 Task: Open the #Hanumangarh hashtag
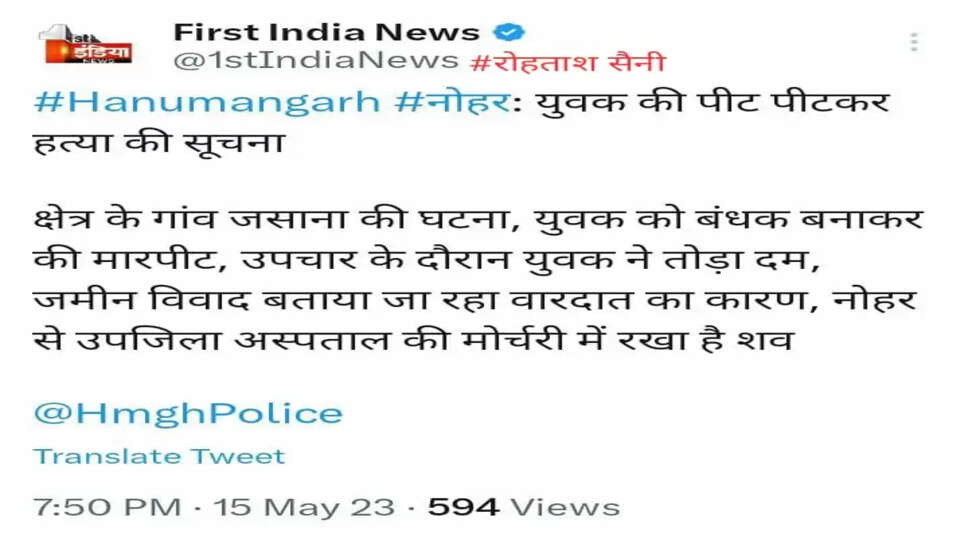point(207,102)
